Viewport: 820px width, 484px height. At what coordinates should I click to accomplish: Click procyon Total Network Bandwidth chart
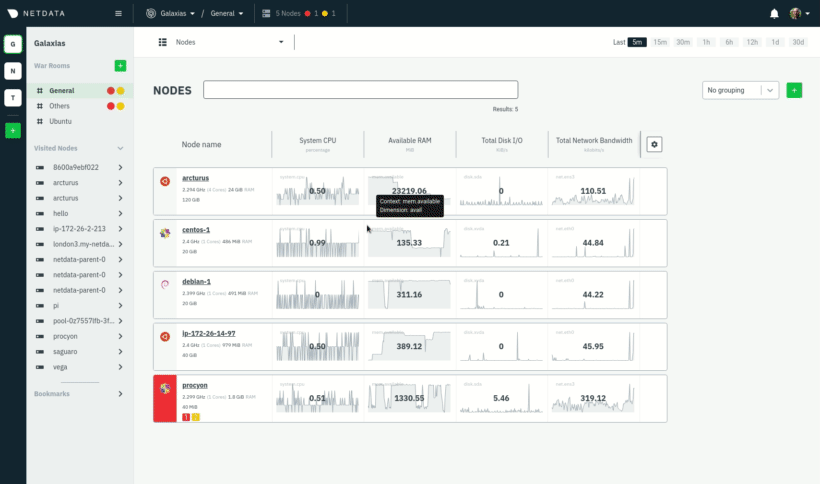pos(593,398)
